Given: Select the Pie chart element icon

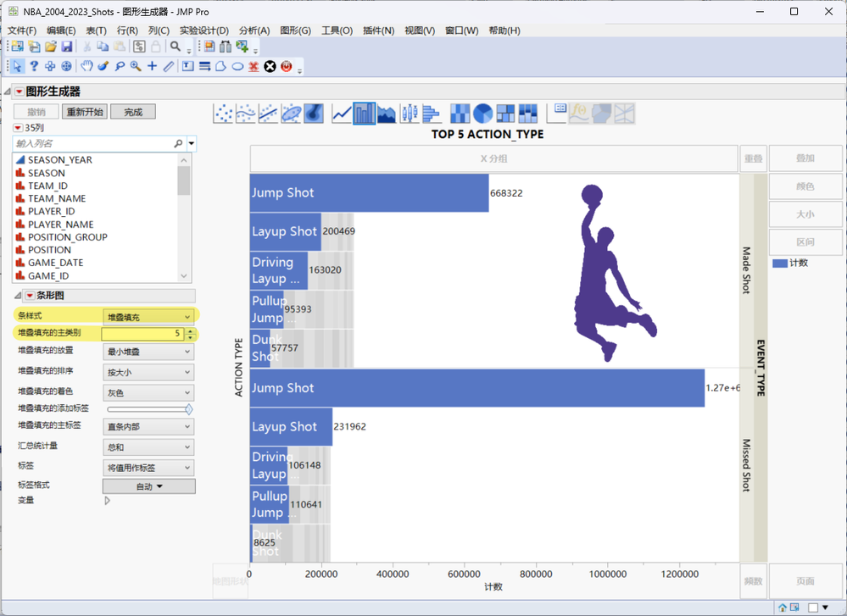Looking at the screenshot, I should click(x=482, y=114).
